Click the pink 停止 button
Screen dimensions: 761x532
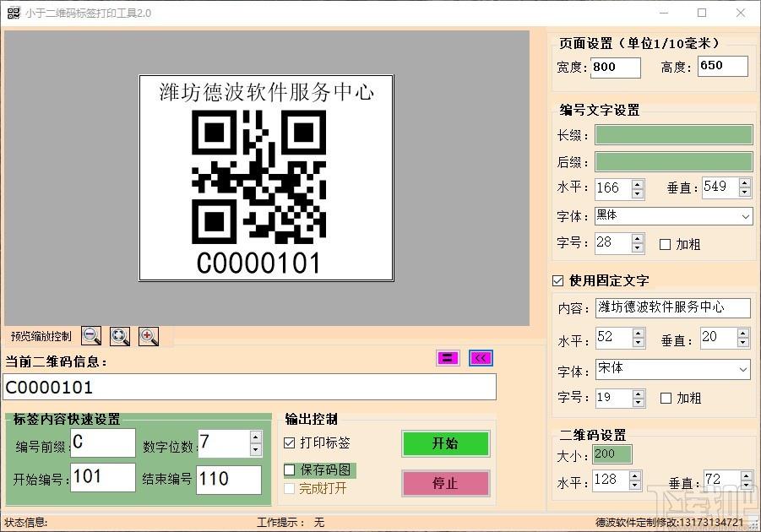445,483
